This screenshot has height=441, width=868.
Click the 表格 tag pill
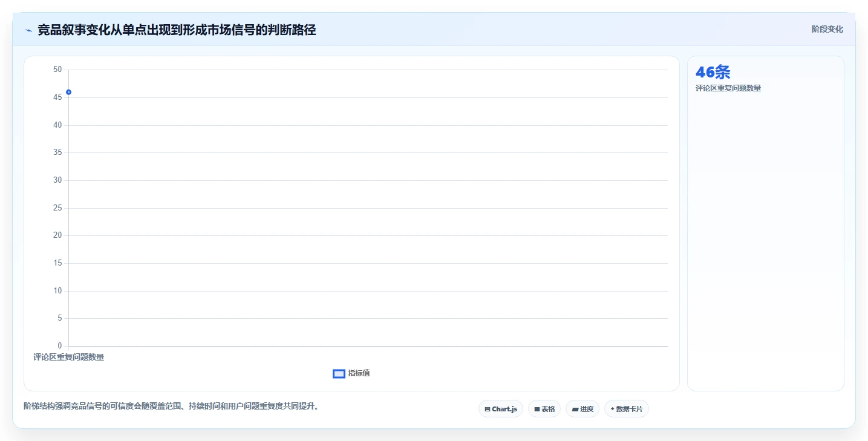(544, 409)
